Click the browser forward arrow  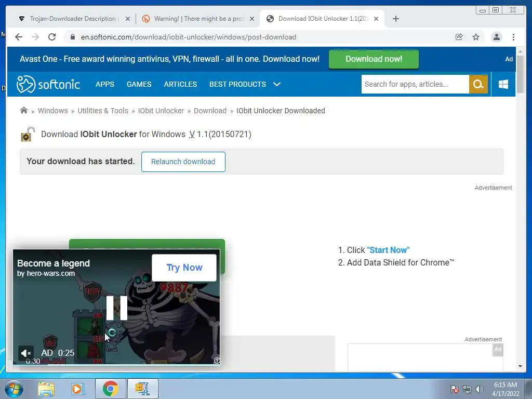point(35,37)
